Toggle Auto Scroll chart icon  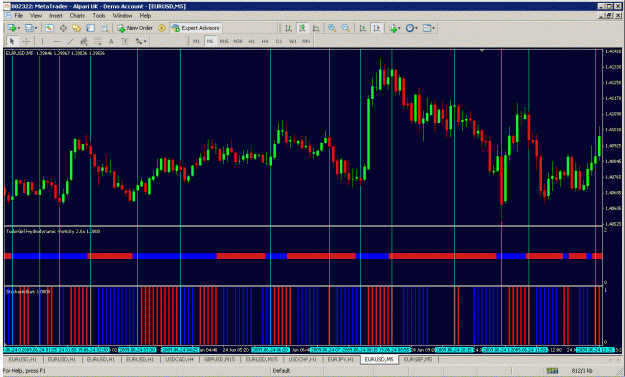pyautogui.click(x=363, y=28)
